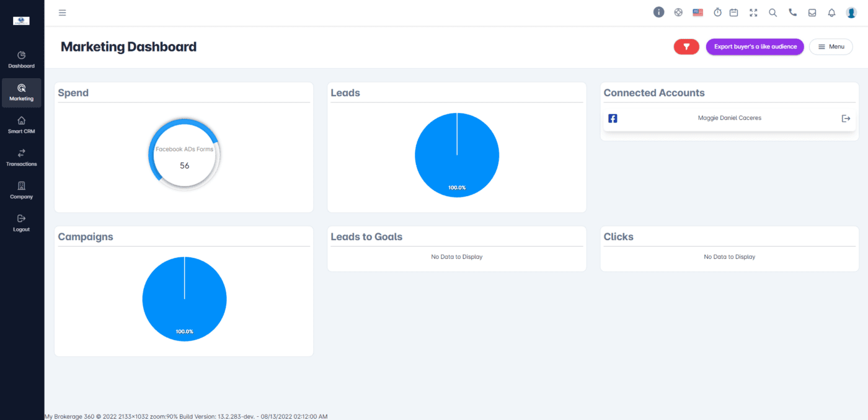Click the search magnifier icon
Viewport: 868px width, 420px height.
point(773,12)
